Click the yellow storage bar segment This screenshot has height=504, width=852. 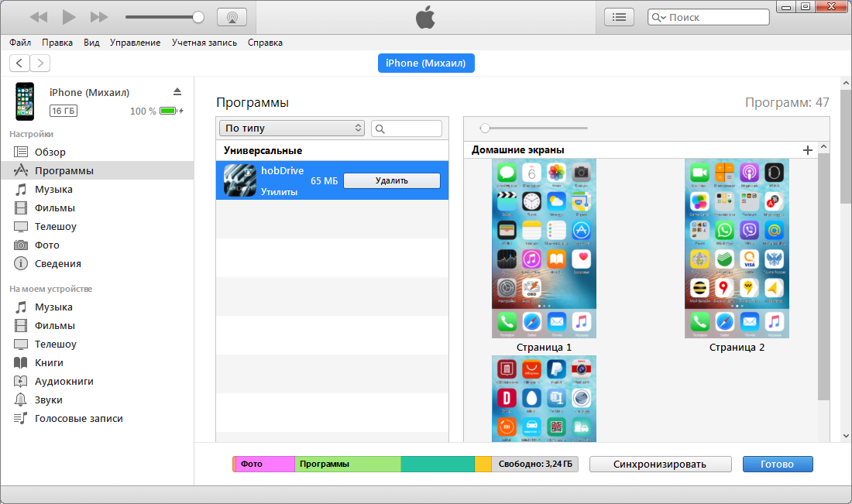point(483,465)
